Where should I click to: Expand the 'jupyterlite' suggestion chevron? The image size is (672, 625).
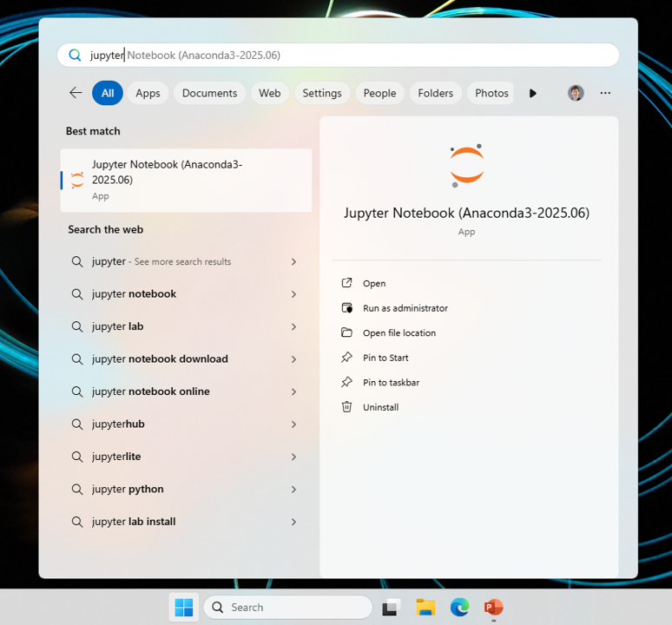[x=294, y=457]
